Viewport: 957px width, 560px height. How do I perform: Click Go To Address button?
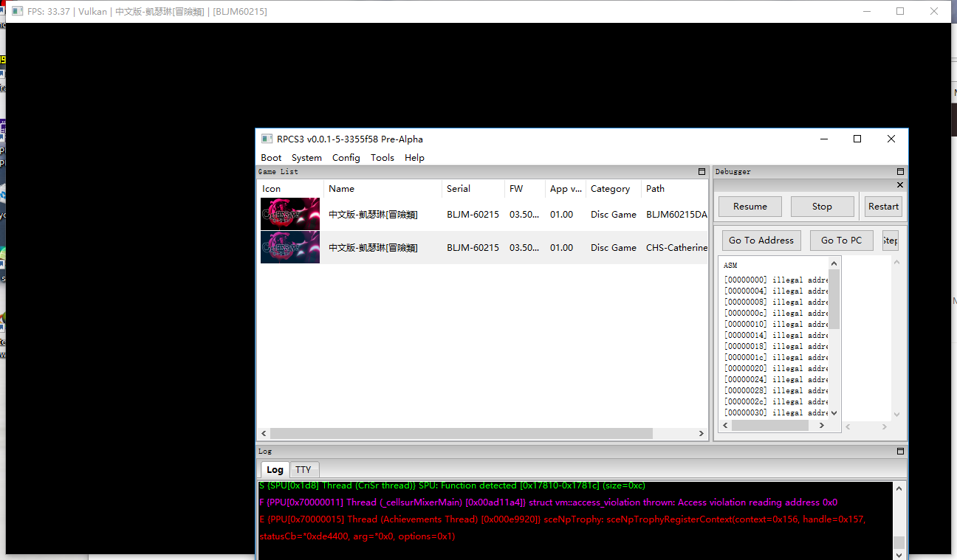click(x=761, y=241)
